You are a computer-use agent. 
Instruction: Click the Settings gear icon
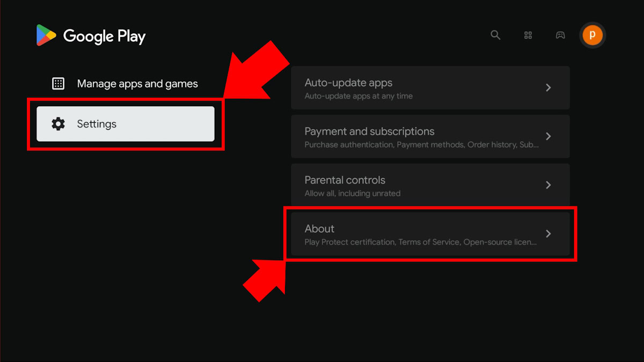[58, 124]
